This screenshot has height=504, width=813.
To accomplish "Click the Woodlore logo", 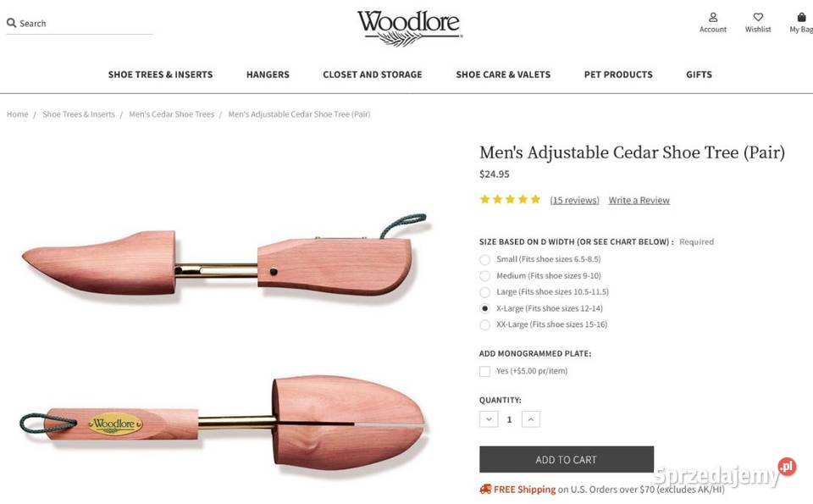I will tap(409, 26).
